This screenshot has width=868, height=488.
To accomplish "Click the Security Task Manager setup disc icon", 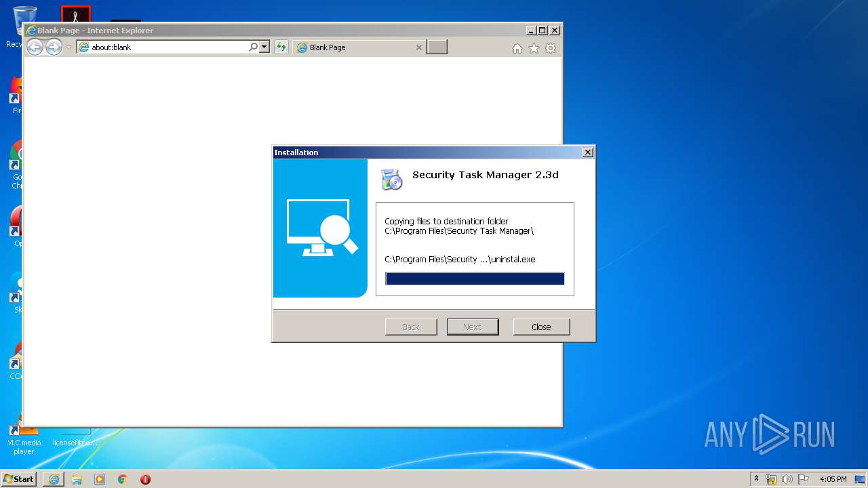I will pyautogui.click(x=392, y=179).
